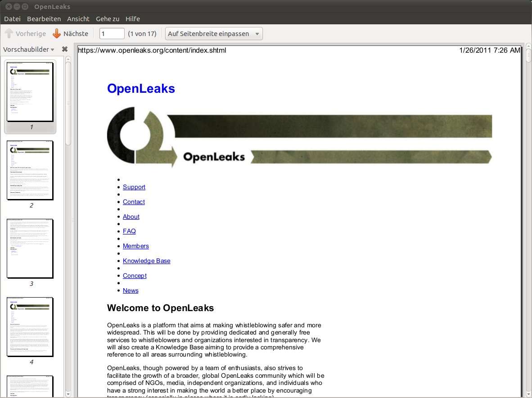
Task: Select the page number input field
Action: [112, 33]
